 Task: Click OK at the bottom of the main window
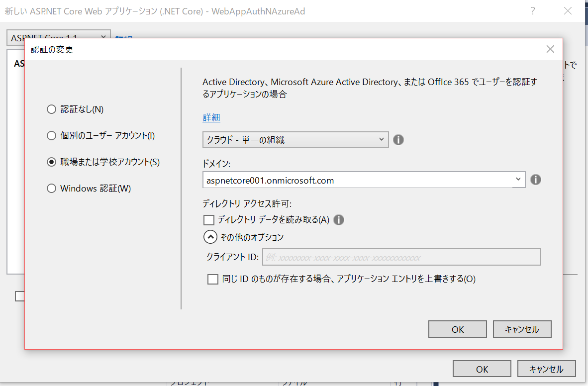tap(481, 369)
